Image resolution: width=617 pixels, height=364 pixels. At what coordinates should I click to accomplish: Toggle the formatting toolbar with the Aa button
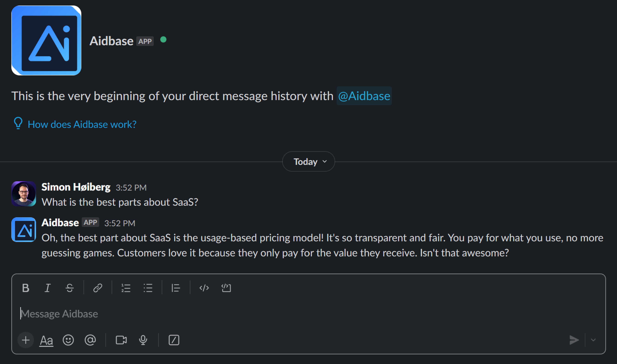pos(46,340)
